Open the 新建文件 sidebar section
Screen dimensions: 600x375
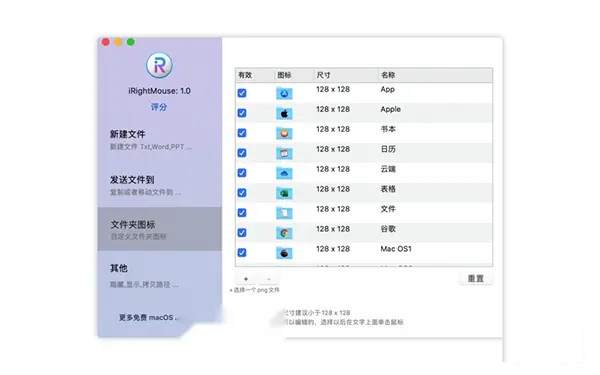coord(160,140)
